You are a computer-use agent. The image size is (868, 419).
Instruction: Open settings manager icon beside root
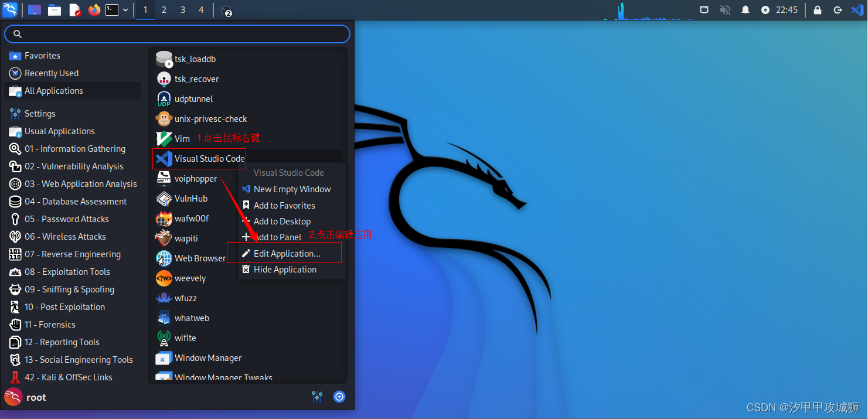tap(317, 397)
